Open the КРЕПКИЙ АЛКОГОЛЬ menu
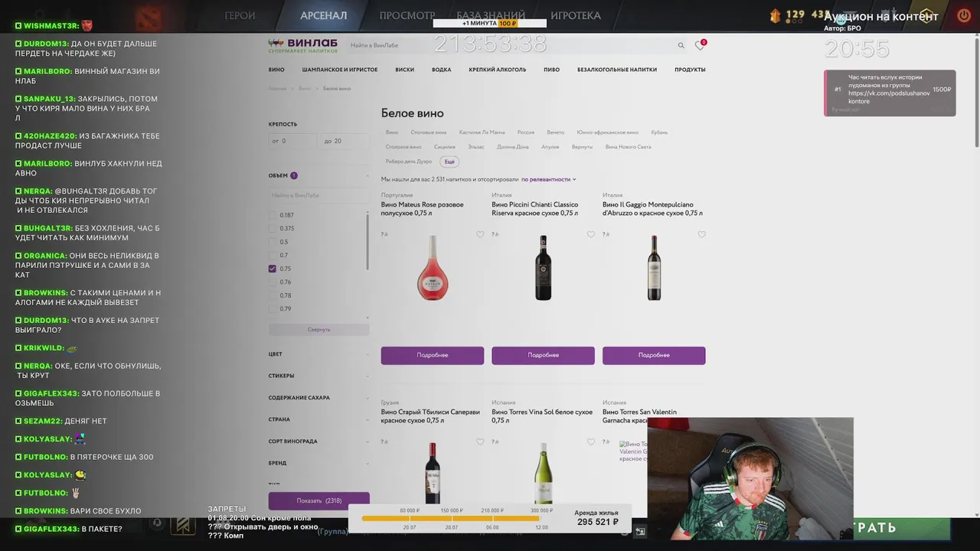 tap(498, 70)
